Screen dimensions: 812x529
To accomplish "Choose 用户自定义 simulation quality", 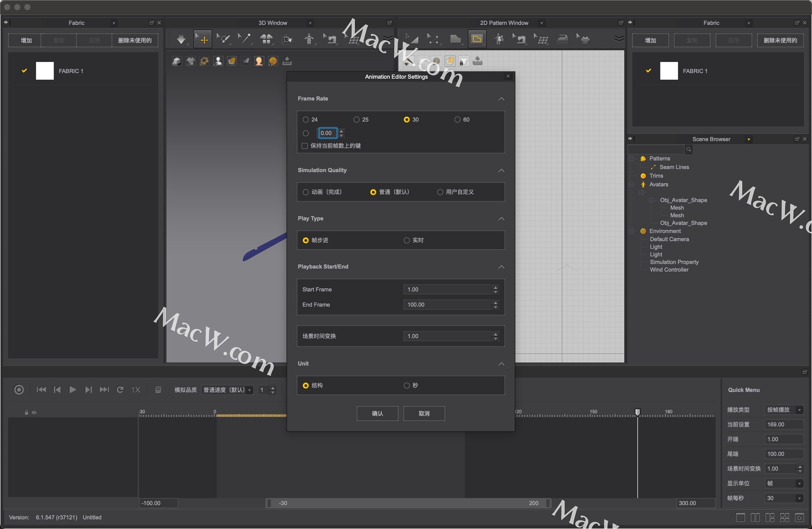I will (440, 192).
